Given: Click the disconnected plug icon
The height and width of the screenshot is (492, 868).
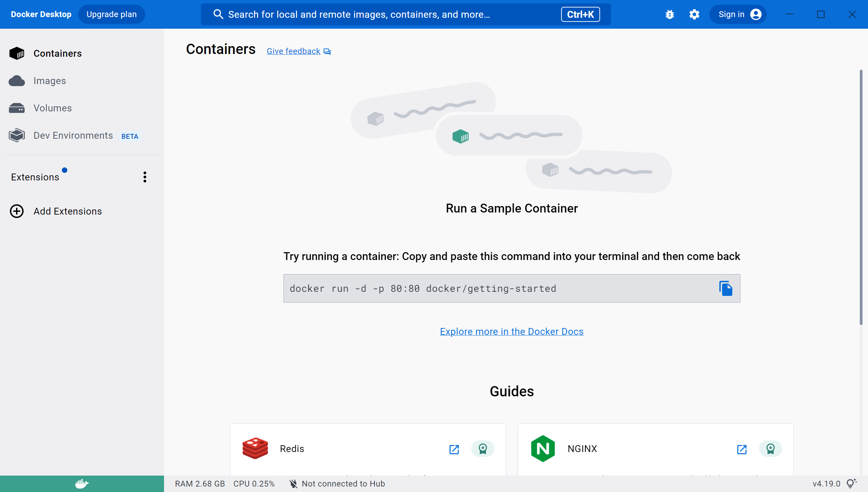Looking at the screenshot, I should point(294,484).
